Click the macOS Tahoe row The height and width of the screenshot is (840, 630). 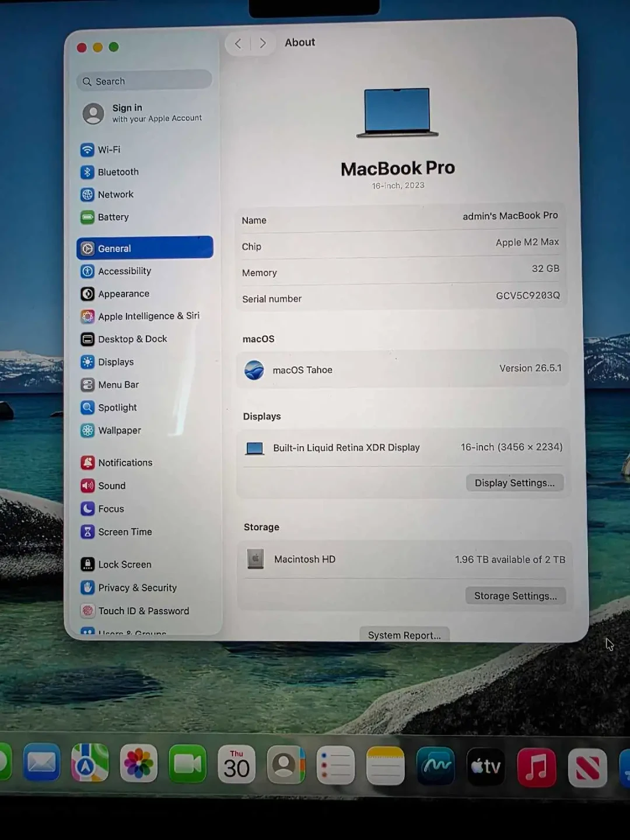[x=402, y=369]
